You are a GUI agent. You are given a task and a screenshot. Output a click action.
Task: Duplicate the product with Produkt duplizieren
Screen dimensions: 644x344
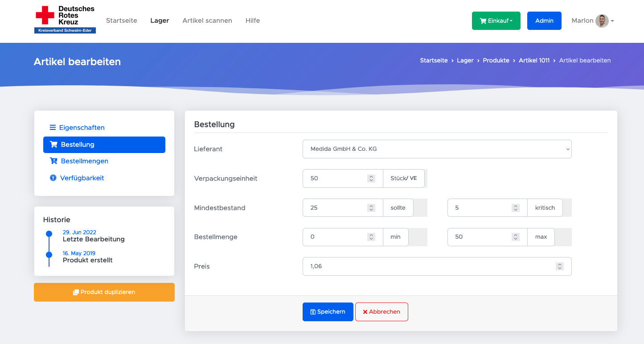click(x=104, y=292)
